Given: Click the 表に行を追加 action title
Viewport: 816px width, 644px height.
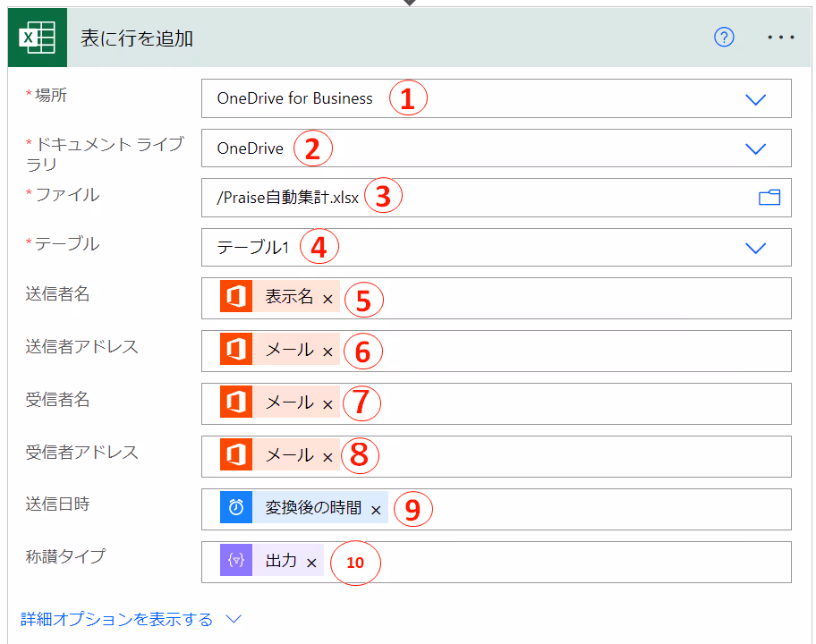Looking at the screenshot, I should [x=137, y=38].
